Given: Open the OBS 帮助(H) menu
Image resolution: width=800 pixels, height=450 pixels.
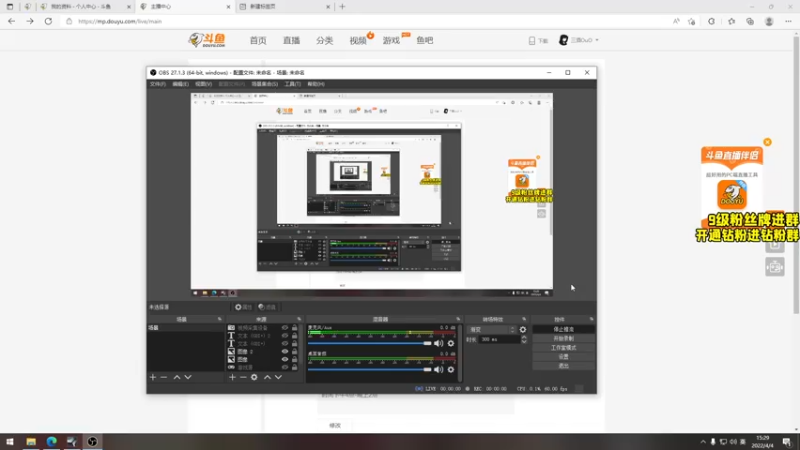Looking at the screenshot, I should pos(316,84).
